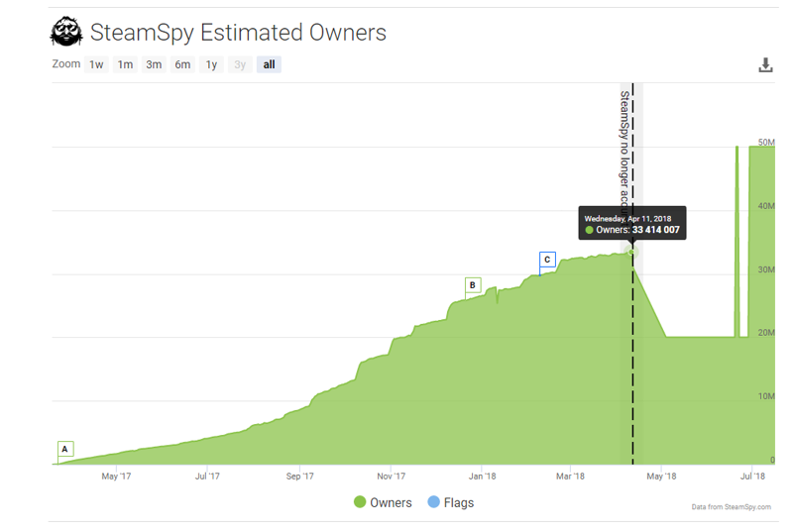Screen dimensions: 793x532
Task: Click the 'Zoom' label
Action: pos(66,64)
